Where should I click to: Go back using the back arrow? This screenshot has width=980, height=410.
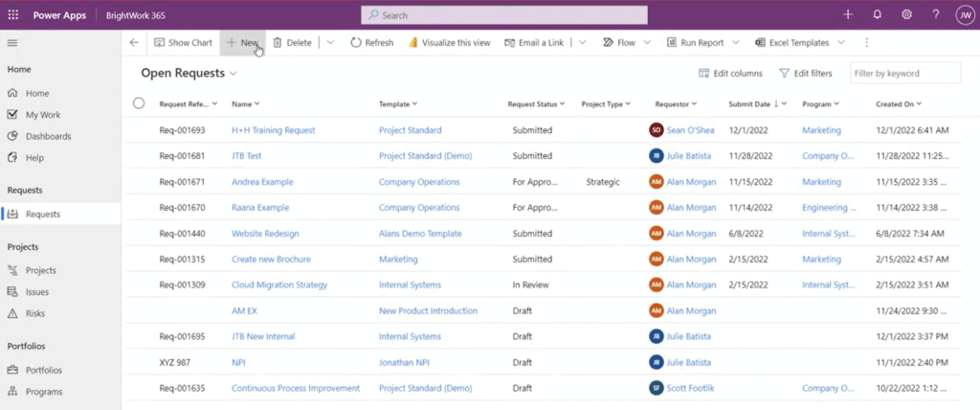coord(134,43)
